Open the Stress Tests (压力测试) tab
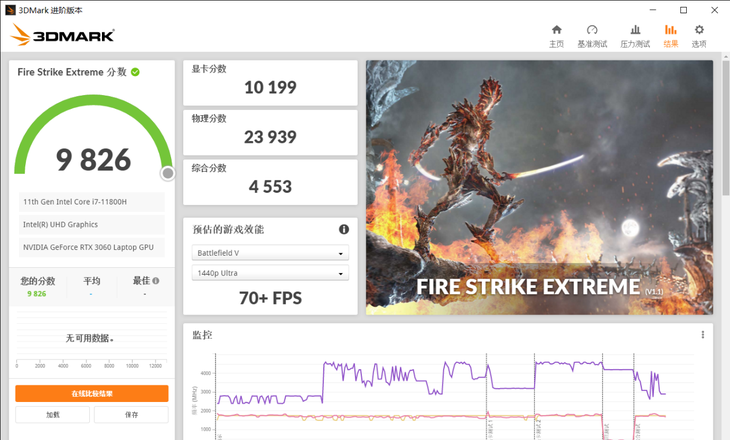730x440 pixels. click(x=635, y=36)
